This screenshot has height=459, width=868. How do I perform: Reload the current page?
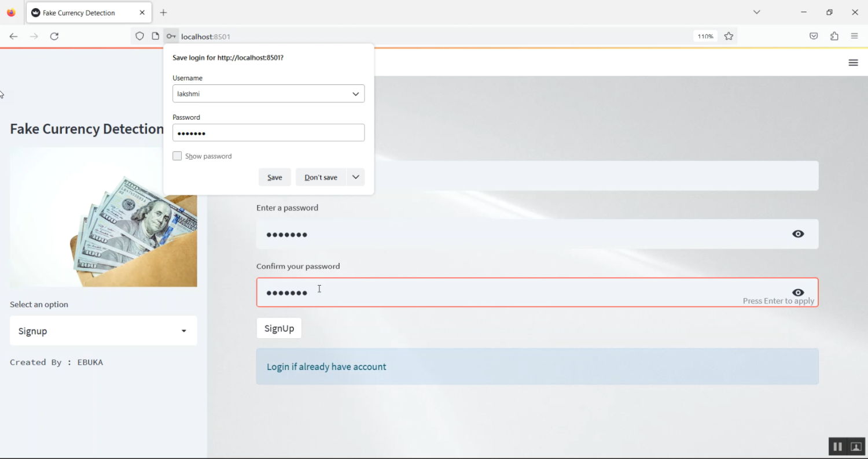pyautogui.click(x=54, y=36)
